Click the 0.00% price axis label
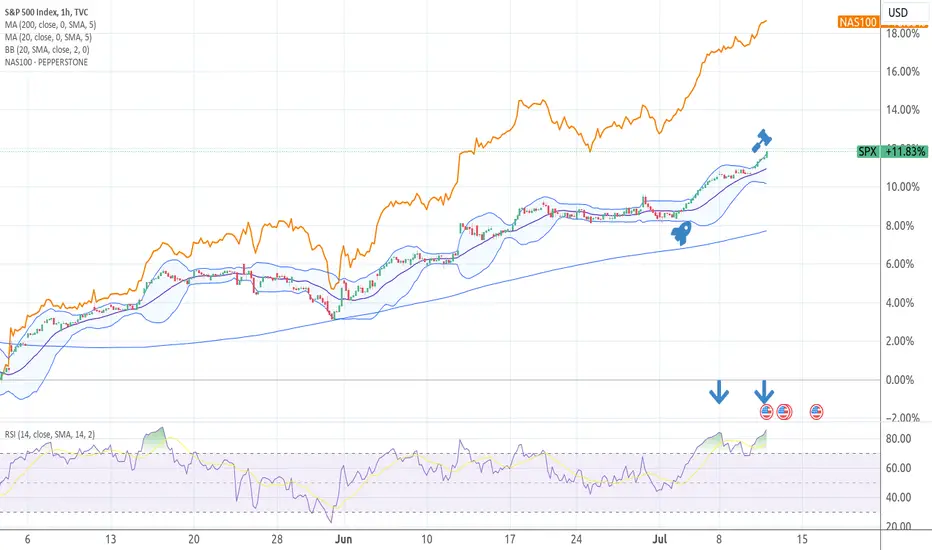Viewport: 932px width, 550px height. point(902,379)
